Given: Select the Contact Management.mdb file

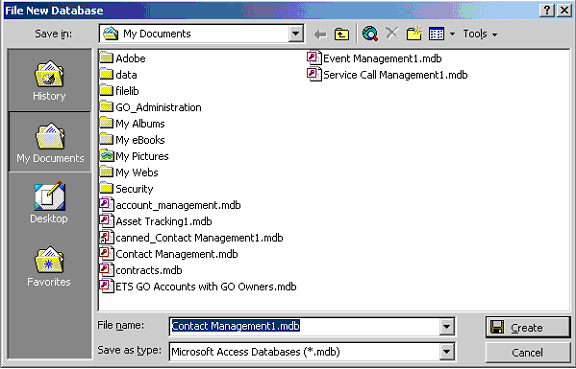Looking at the screenshot, I should point(169,254).
